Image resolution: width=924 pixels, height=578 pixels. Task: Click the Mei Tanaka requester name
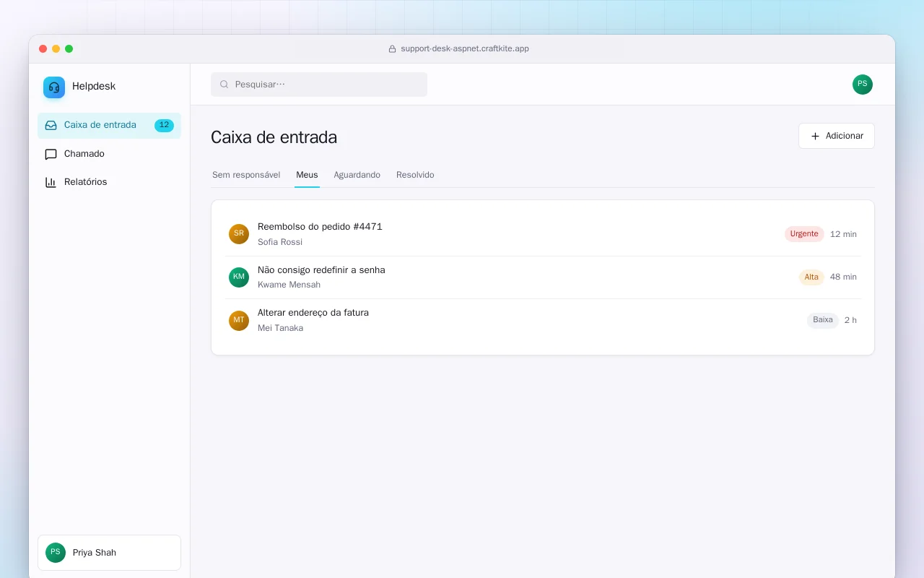(280, 328)
